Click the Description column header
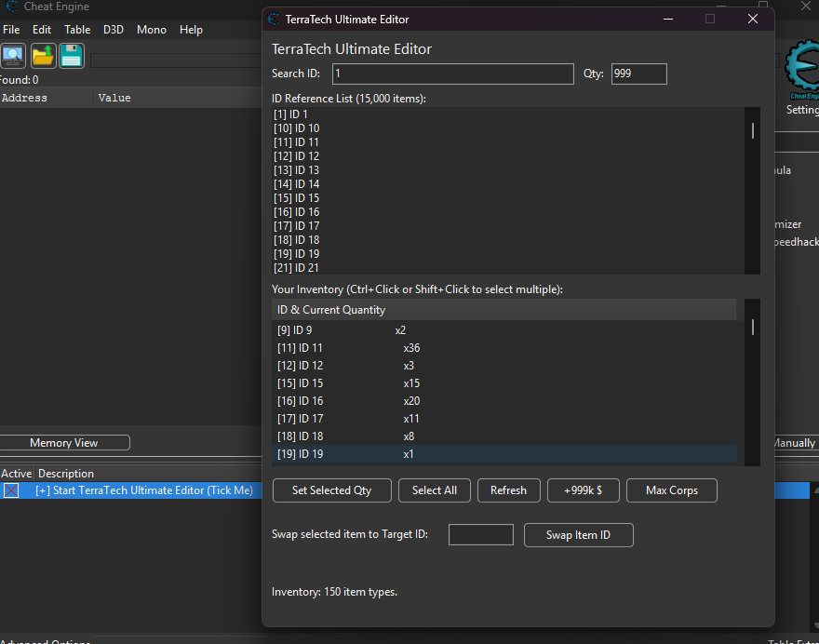 point(149,473)
